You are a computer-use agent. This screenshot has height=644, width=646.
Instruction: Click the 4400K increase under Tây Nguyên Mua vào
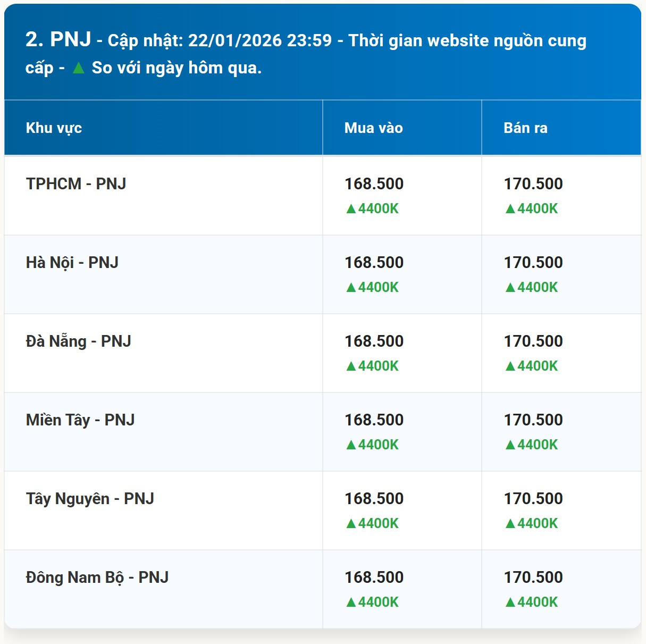coord(372,523)
